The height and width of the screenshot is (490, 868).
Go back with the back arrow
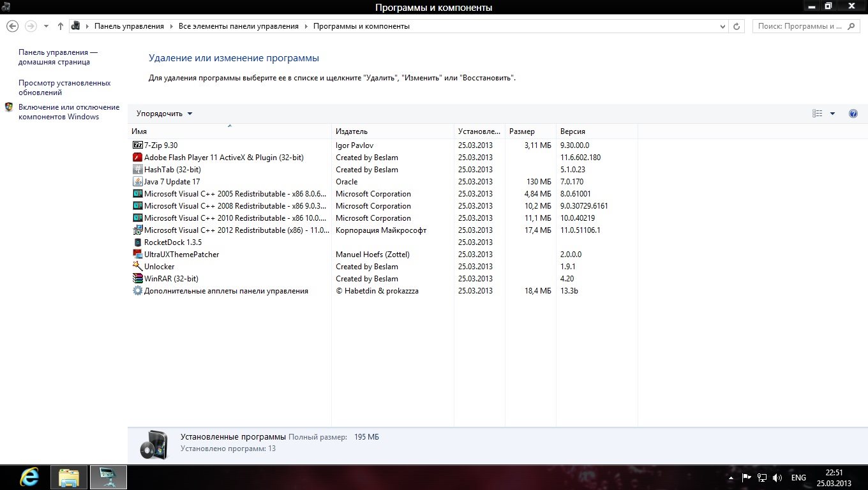point(12,26)
